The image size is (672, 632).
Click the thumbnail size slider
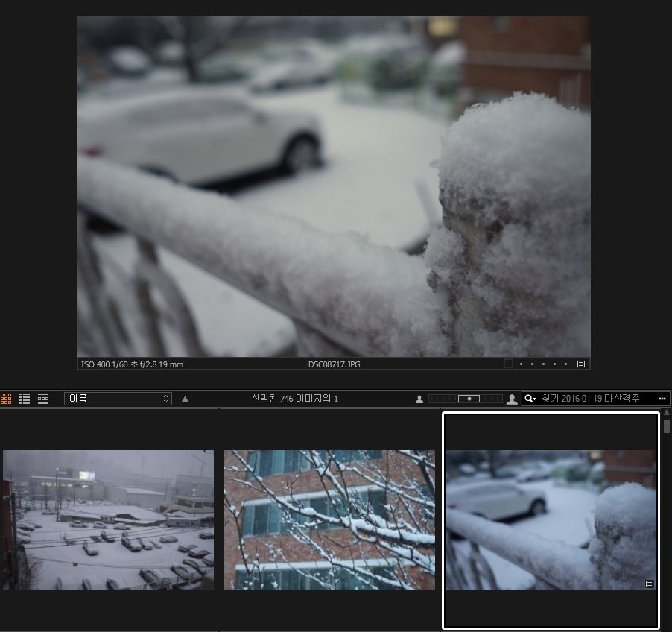click(466, 399)
